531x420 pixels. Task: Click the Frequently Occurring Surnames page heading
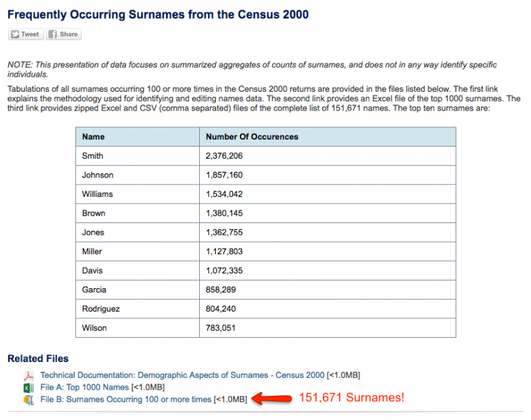(158, 14)
